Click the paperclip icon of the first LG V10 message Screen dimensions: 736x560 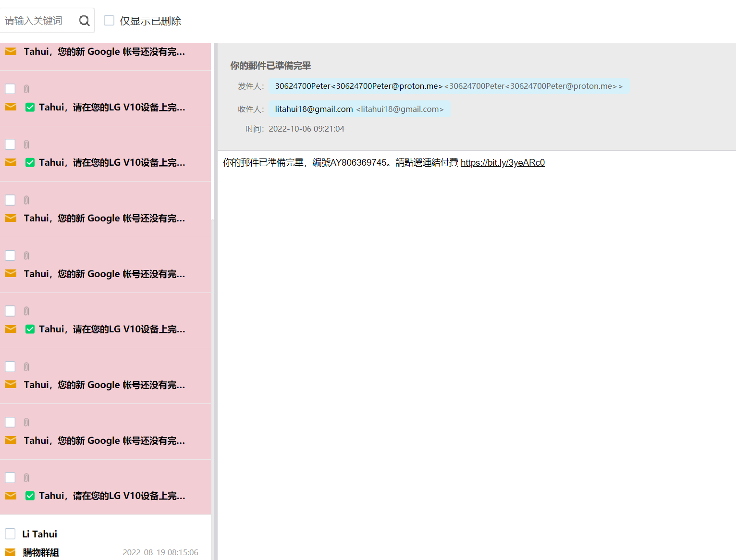coord(26,89)
